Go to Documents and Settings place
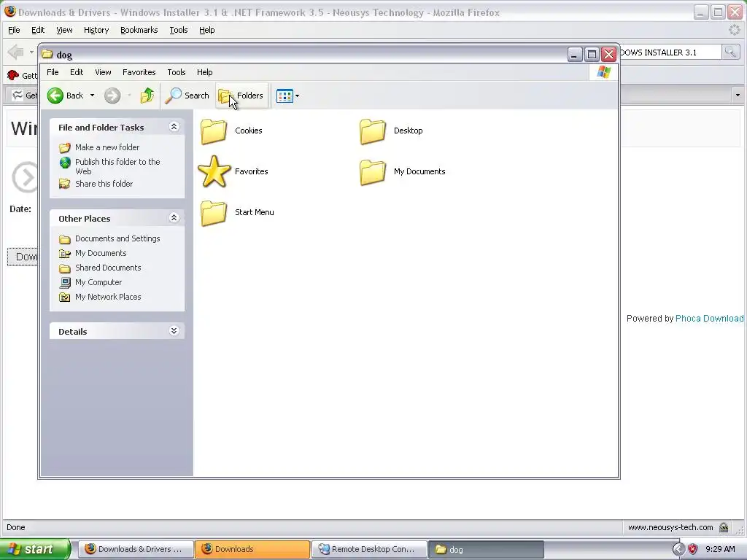This screenshot has height=560, width=747. [x=117, y=238]
